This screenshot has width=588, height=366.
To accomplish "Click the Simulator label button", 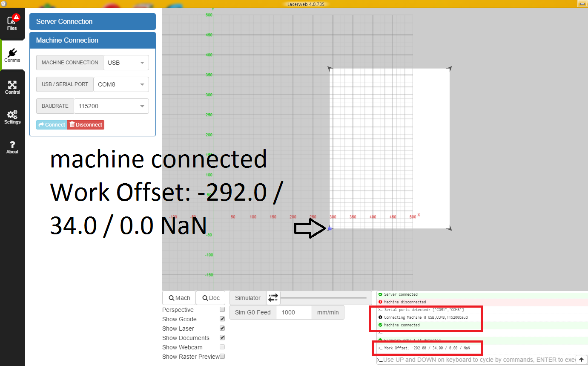I will (248, 298).
